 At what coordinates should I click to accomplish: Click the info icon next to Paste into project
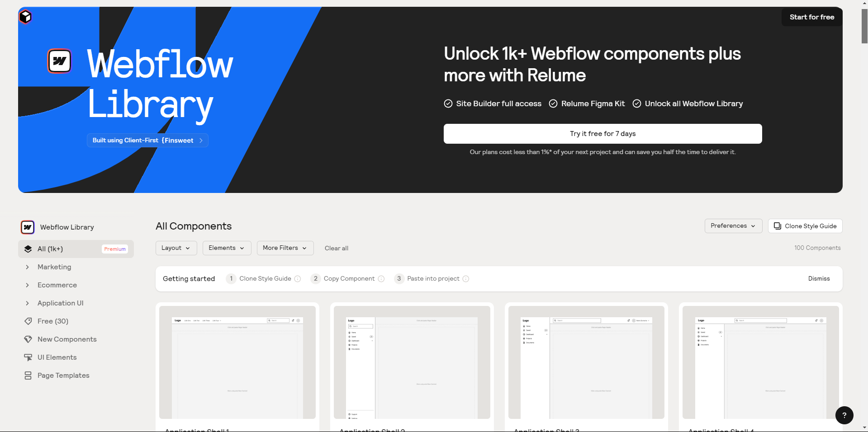(466, 279)
